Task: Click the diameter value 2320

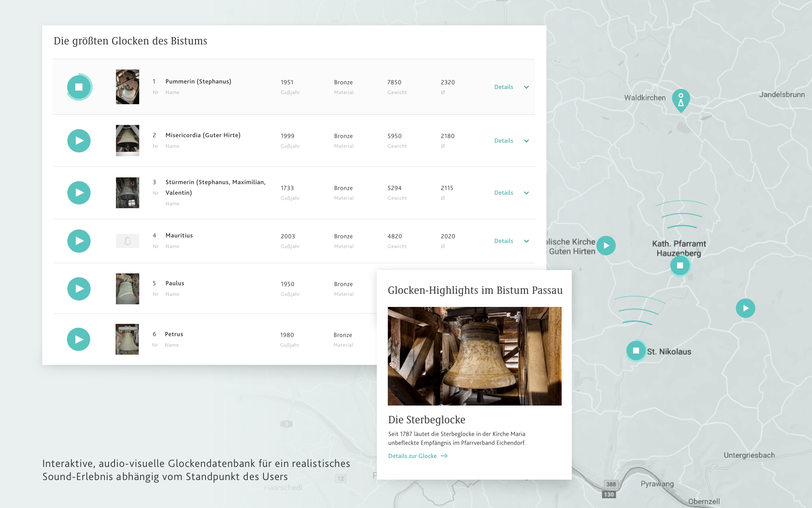Action: click(448, 82)
